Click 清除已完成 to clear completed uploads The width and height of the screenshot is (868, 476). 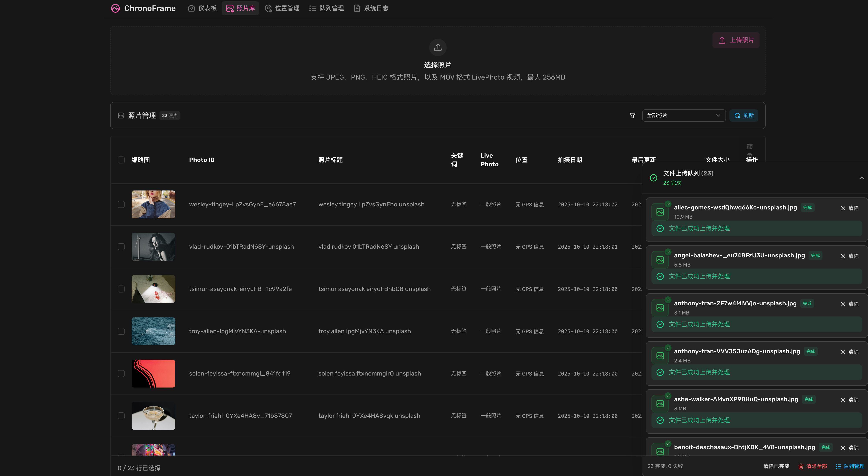pyautogui.click(x=776, y=466)
